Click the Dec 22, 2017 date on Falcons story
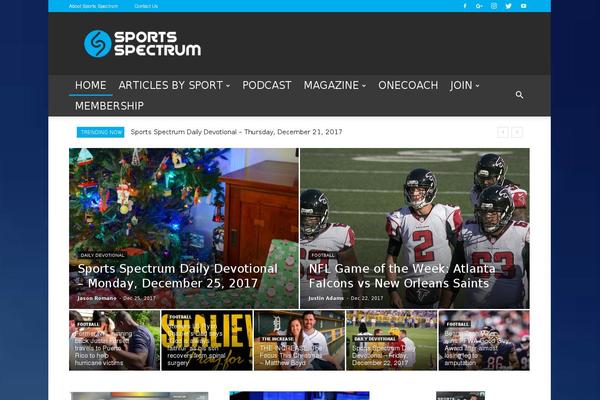The width and height of the screenshot is (600, 400). [367, 298]
